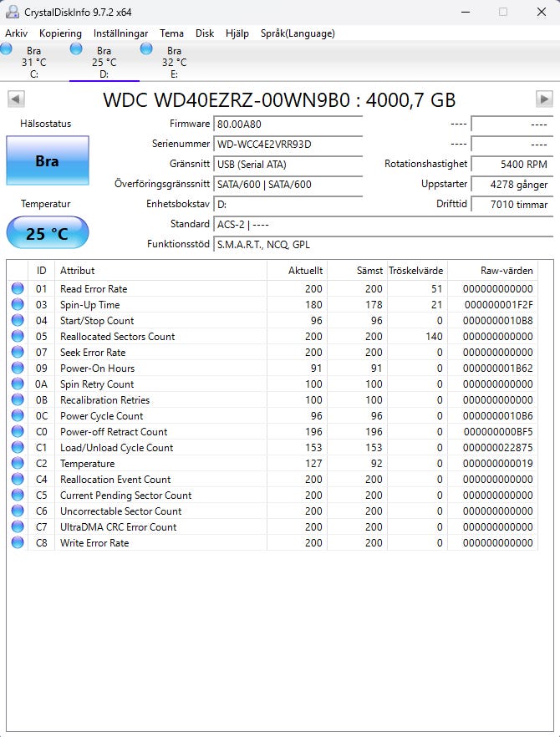Click status orb beside Reallocated Sectors Count
Viewport: 560px width, 737px height.
[x=18, y=337]
